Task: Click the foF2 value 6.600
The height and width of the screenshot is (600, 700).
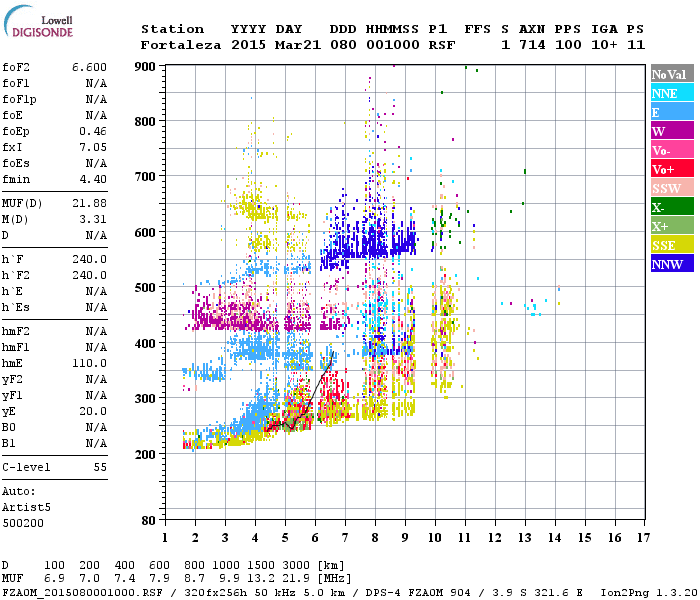Action: coord(89,67)
